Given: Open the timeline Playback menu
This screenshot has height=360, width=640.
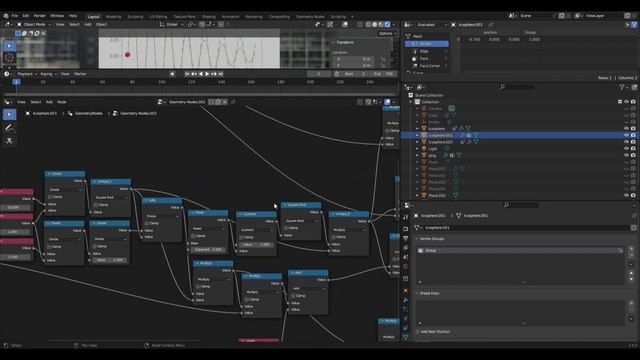Looking at the screenshot, I should (x=27, y=74).
